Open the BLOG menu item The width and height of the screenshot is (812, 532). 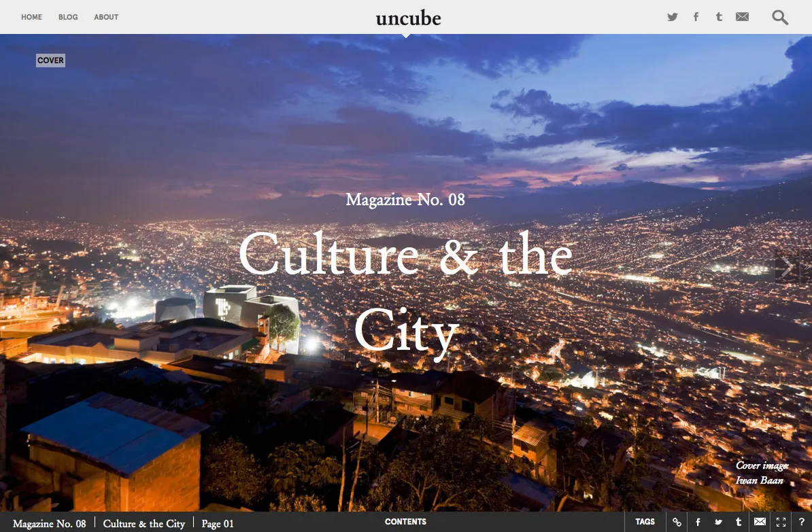(x=68, y=17)
